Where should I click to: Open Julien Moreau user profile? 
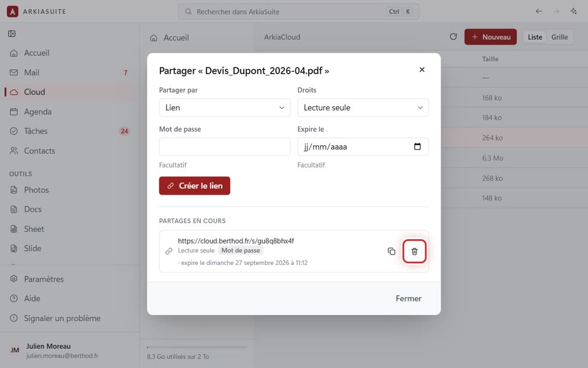pyautogui.click(x=70, y=350)
